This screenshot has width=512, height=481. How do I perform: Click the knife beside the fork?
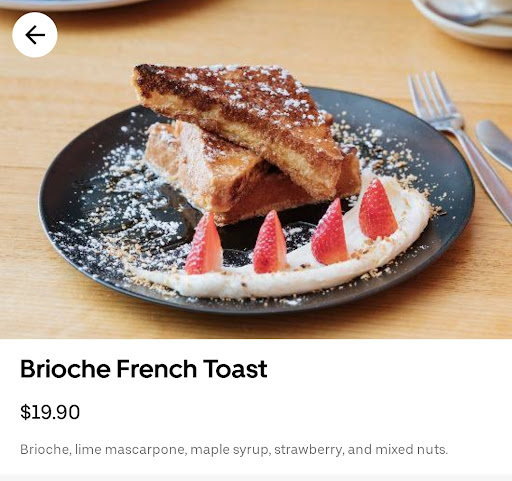(495, 144)
